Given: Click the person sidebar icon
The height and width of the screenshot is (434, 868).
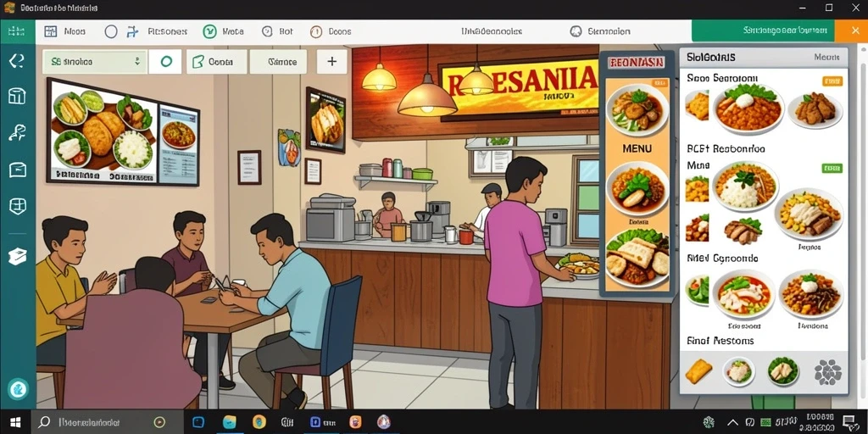Looking at the screenshot, I should 17,133.
